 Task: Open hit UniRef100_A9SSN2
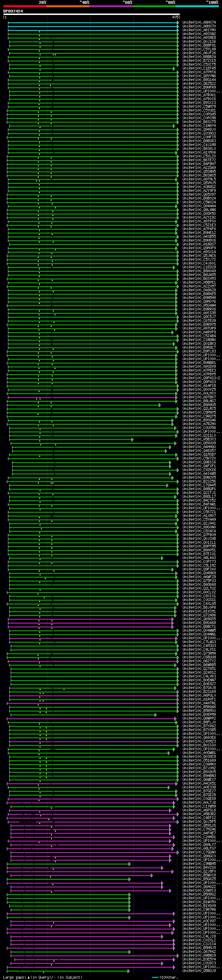coord(199,34)
